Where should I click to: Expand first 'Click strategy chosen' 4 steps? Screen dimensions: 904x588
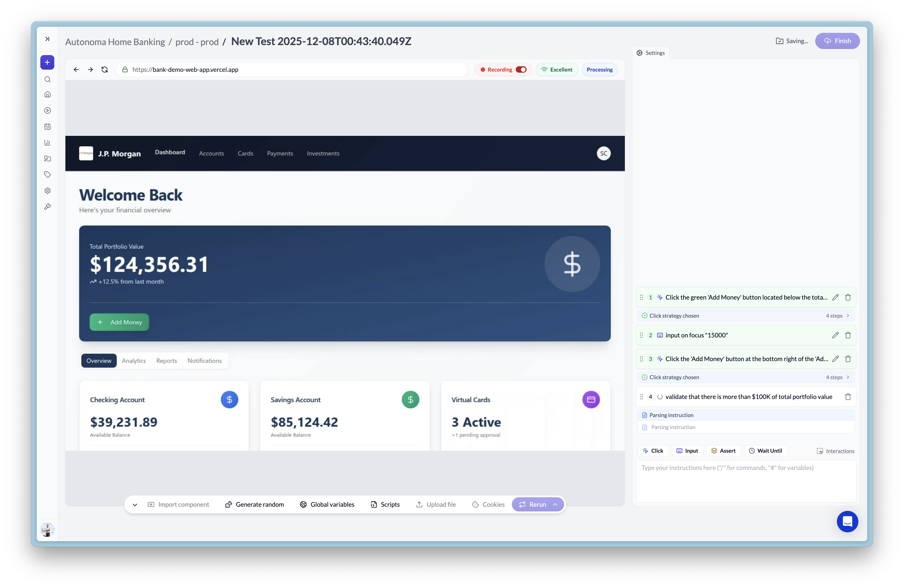tap(847, 316)
